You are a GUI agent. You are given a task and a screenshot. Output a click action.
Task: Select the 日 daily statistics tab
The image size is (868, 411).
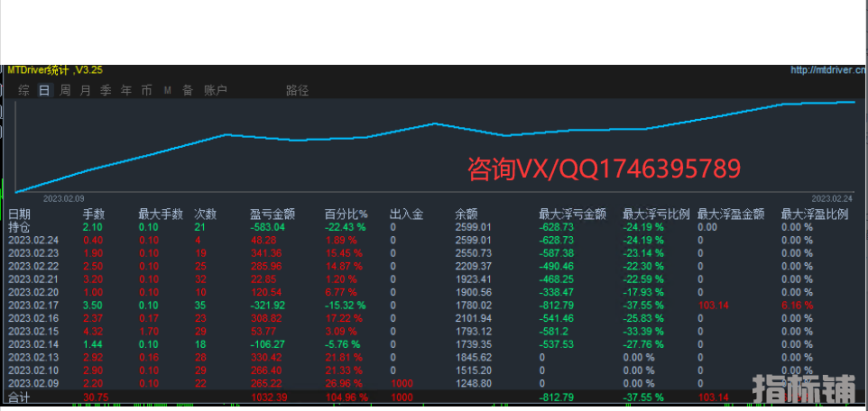point(44,90)
